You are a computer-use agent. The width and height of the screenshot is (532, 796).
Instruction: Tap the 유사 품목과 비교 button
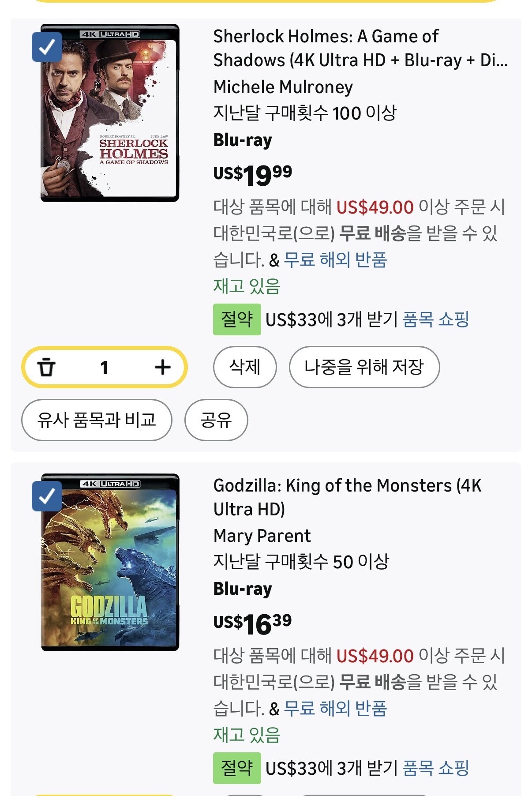tap(97, 420)
